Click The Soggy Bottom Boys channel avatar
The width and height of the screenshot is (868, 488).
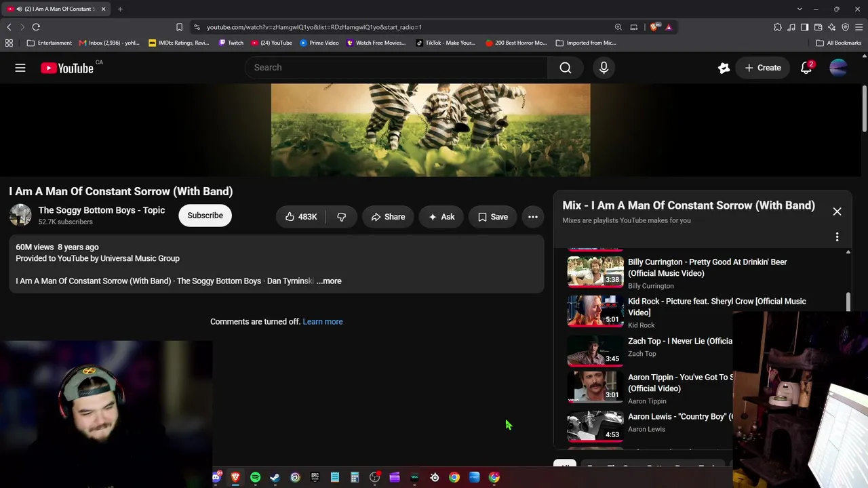point(20,216)
